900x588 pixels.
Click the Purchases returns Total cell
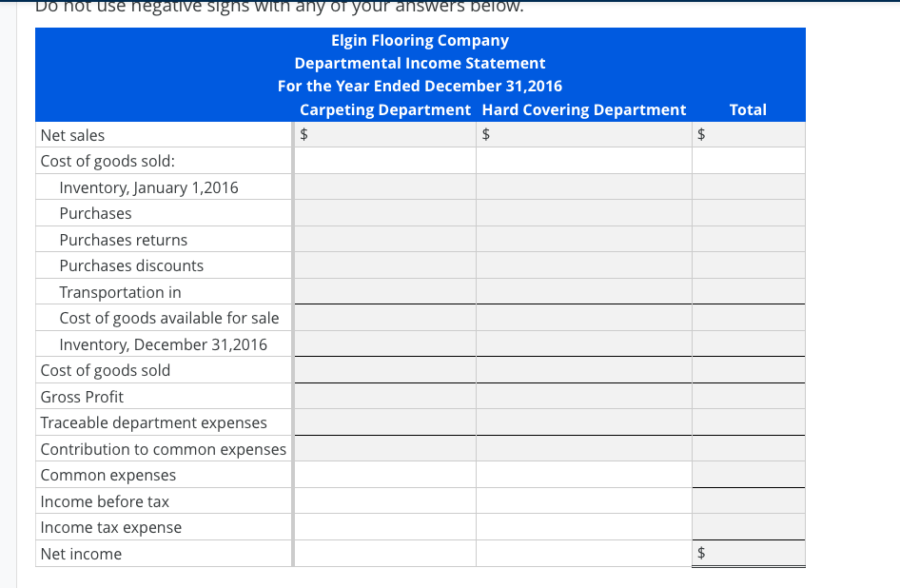[x=748, y=239]
